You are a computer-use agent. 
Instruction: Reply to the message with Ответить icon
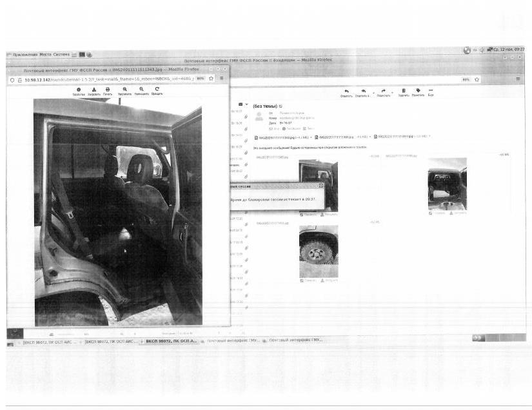346,92
